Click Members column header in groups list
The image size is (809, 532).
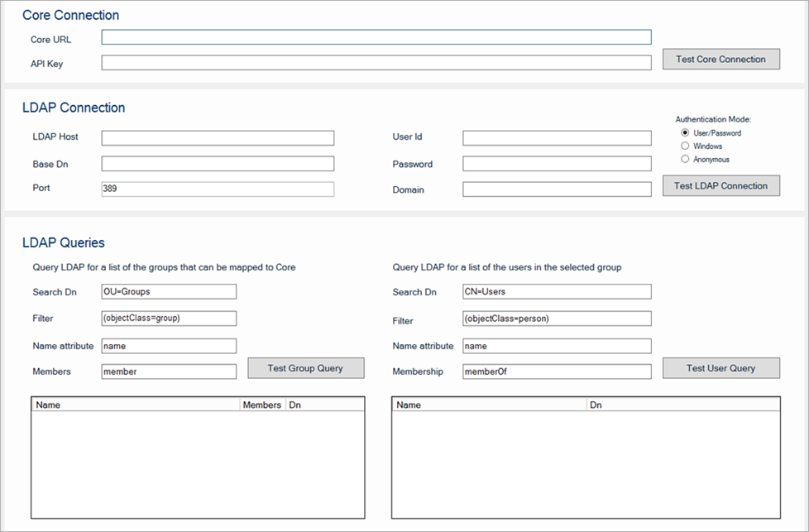(x=261, y=405)
